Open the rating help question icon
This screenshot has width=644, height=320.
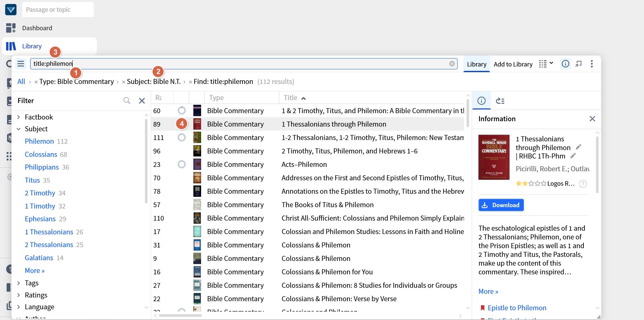pyautogui.click(x=583, y=184)
